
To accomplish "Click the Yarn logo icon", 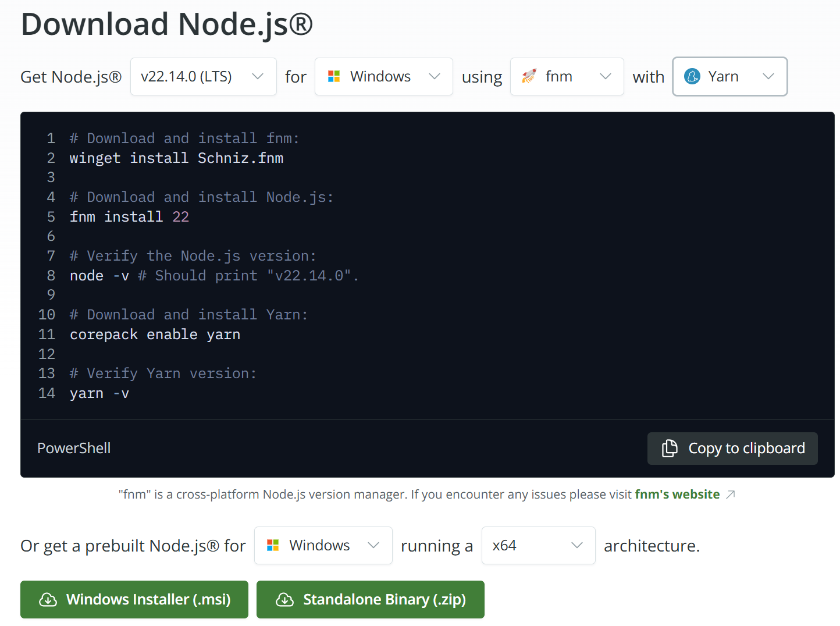I will tap(692, 76).
